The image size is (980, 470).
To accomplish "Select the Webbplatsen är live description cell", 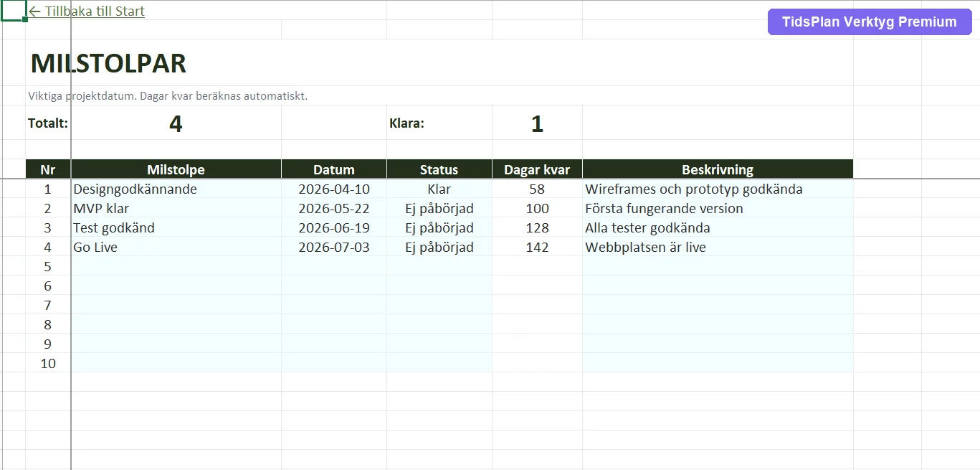I will click(718, 247).
